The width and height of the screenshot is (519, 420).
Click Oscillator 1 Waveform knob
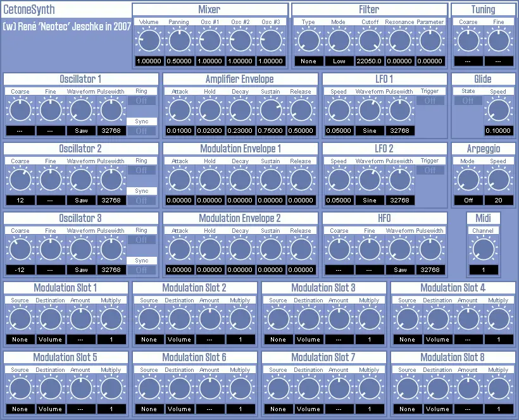(81, 110)
